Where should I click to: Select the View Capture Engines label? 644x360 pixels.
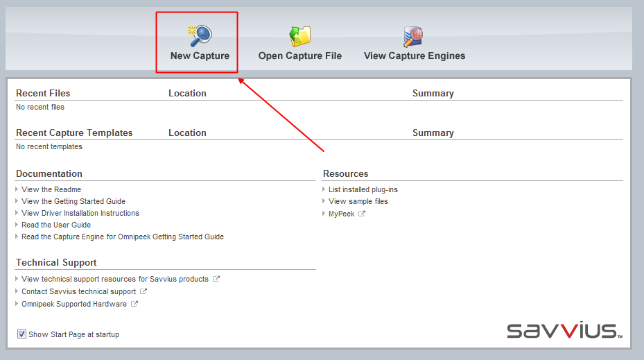(x=415, y=55)
